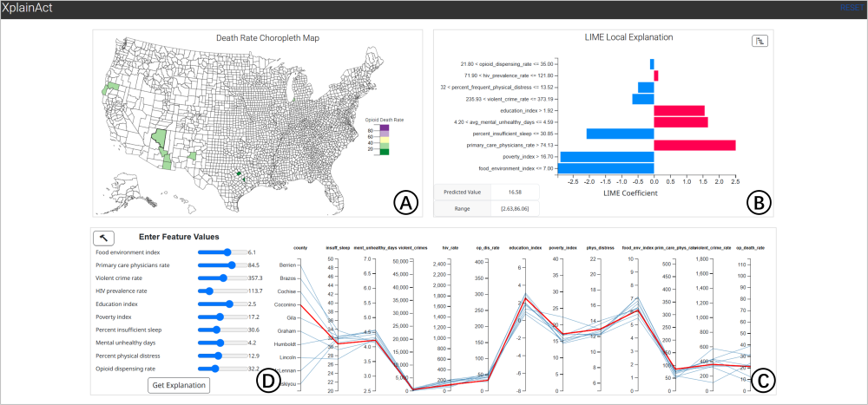
Task: Click the XplainAct title in header
Action: pyautogui.click(x=30, y=9)
